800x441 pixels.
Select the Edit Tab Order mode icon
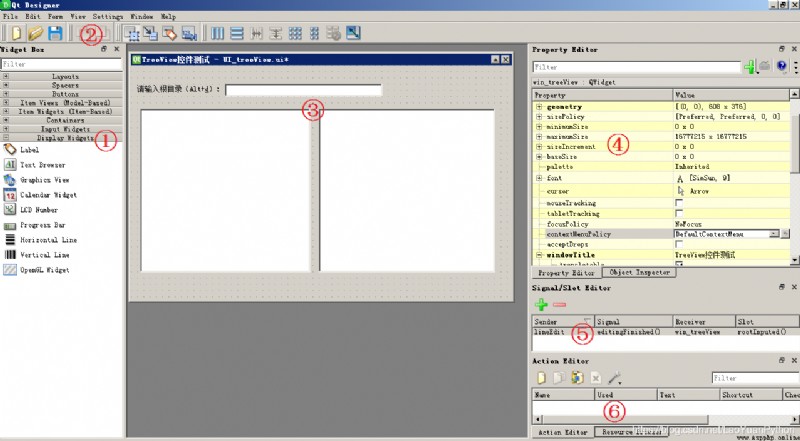point(189,34)
